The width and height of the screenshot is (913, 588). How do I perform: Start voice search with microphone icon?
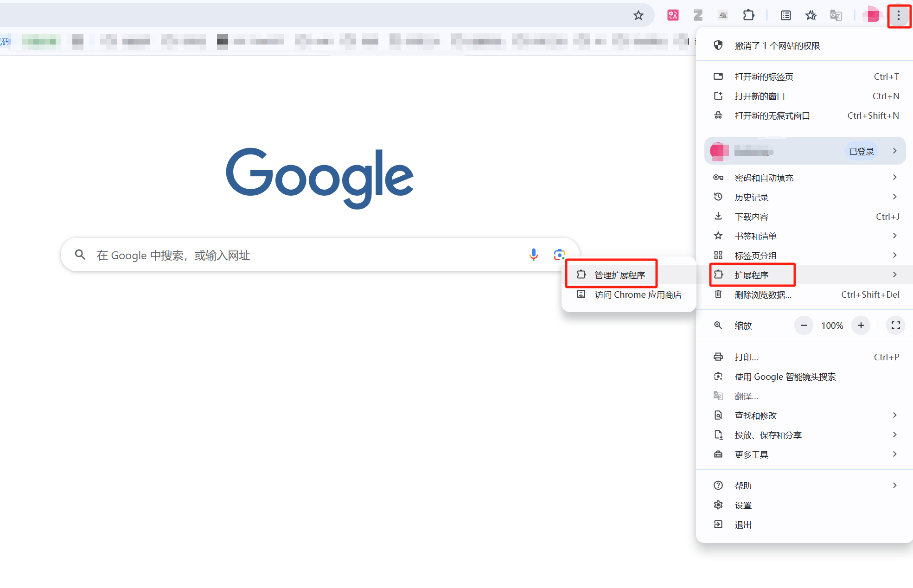534,255
